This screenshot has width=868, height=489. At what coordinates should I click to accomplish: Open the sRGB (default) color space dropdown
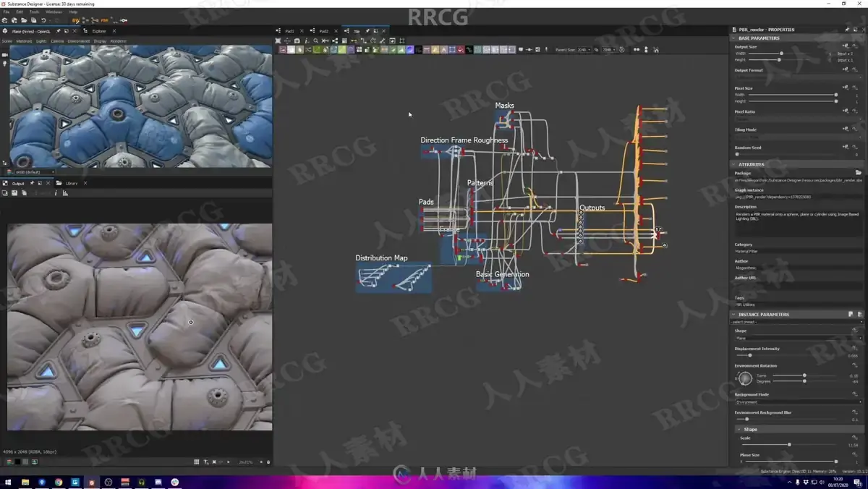pyautogui.click(x=35, y=172)
